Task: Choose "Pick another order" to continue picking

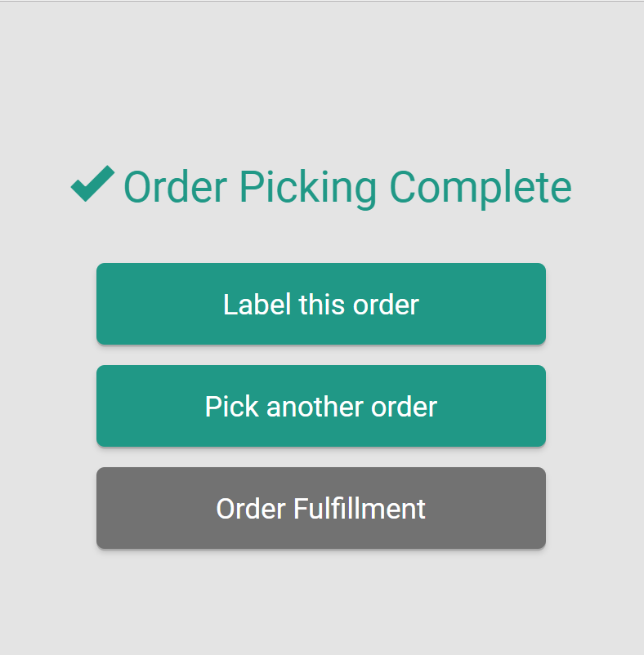Action: (320, 406)
